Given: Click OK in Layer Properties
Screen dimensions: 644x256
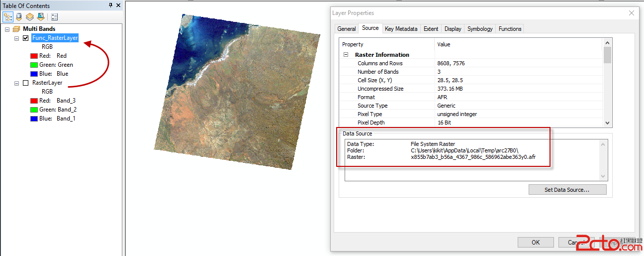Looking at the screenshot, I should [x=536, y=243].
